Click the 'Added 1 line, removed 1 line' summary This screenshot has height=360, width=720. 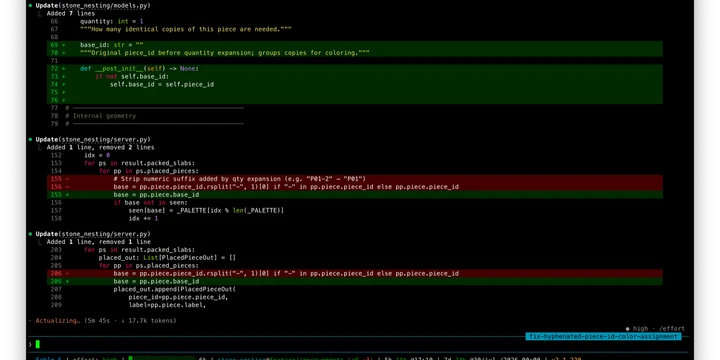click(x=99, y=242)
